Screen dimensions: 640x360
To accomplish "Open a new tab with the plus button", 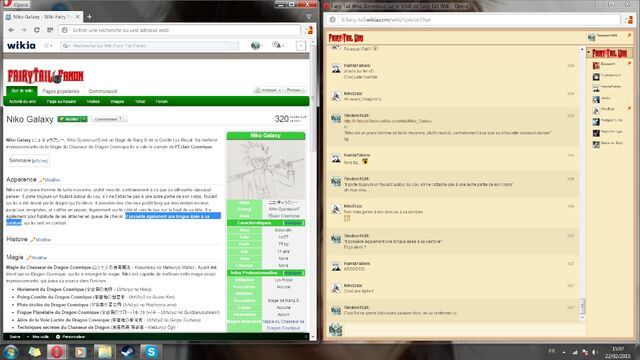I will tap(89, 17).
